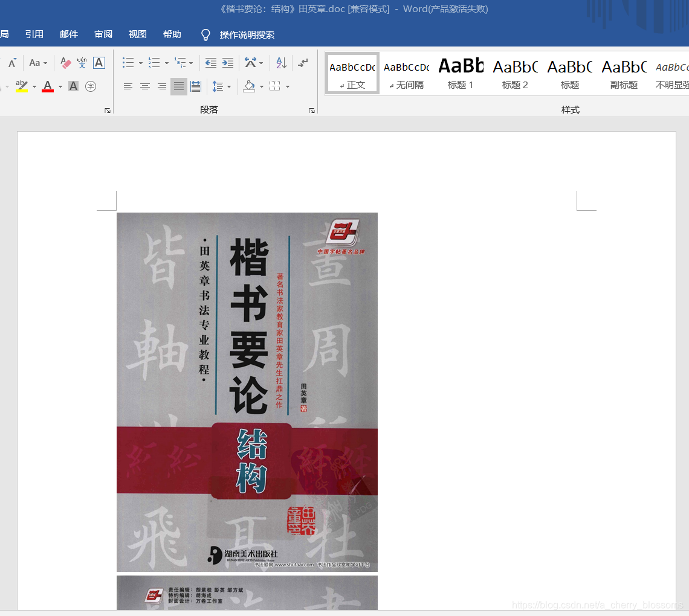
Task: Apply red font color
Action: point(48,86)
